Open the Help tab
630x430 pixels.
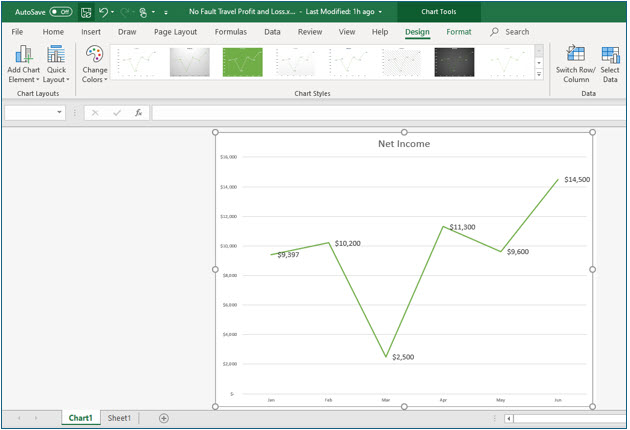tap(380, 32)
